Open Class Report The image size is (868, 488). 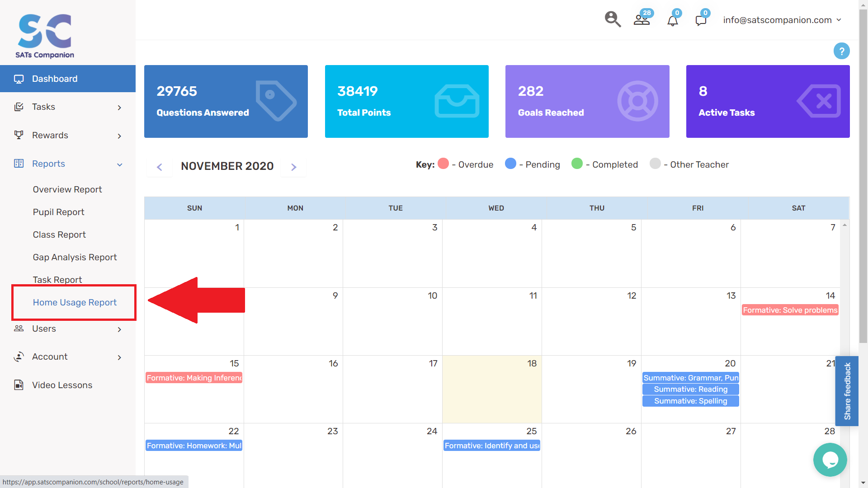(x=59, y=235)
